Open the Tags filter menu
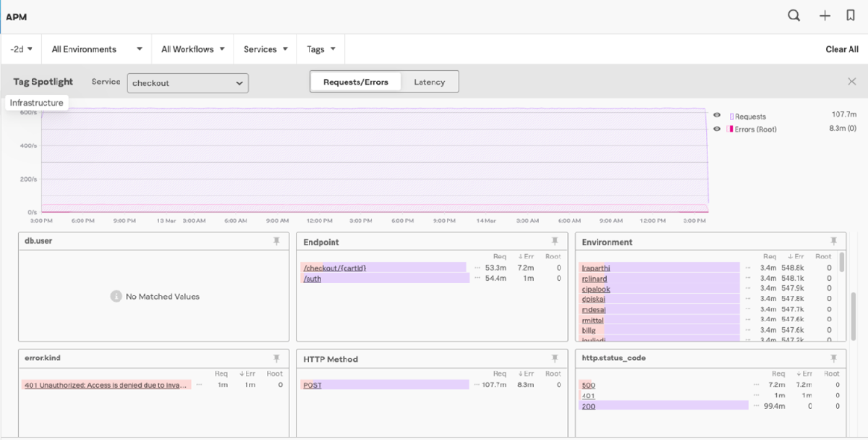The image size is (868, 440). (320, 49)
